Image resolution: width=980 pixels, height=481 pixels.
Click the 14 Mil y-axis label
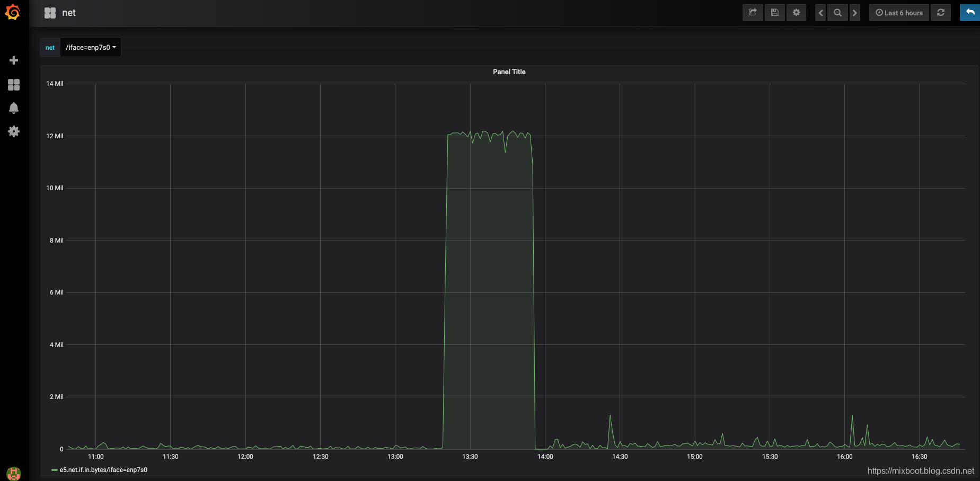(x=55, y=84)
